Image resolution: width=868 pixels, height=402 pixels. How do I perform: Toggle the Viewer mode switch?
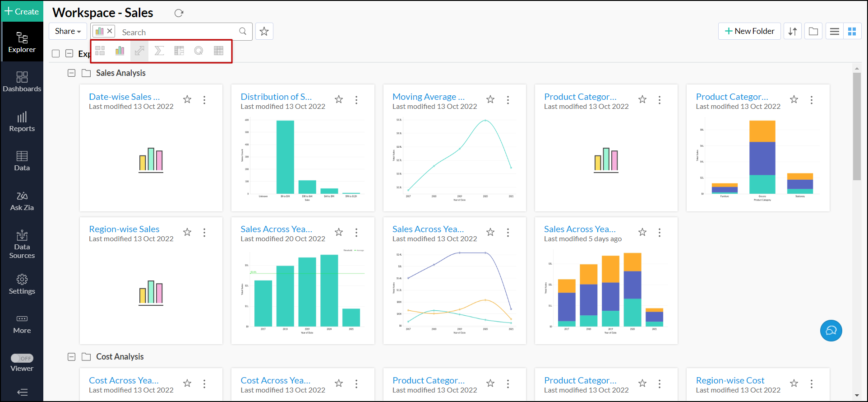(22, 358)
